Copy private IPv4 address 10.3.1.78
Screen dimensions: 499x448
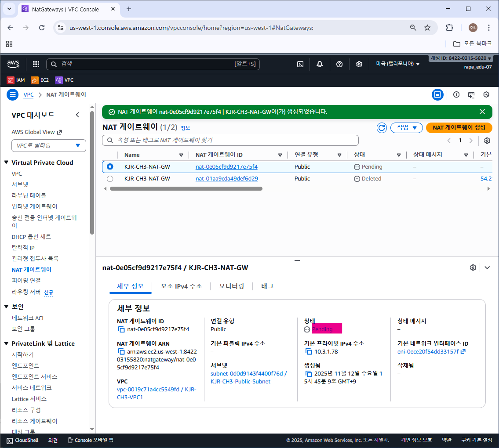(x=308, y=352)
